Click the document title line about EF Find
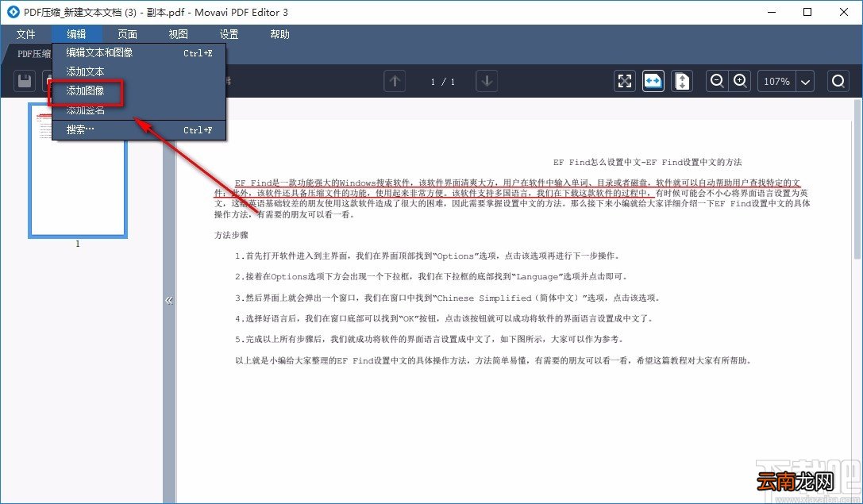This screenshot has height=504, width=863. pos(647,163)
